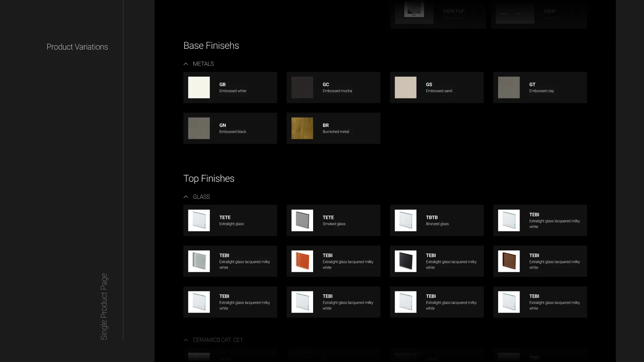Screen dimensions: 644x362
Task: Collapse the CERAMICS CAT. CE1 section
Action: click(186, 340)
